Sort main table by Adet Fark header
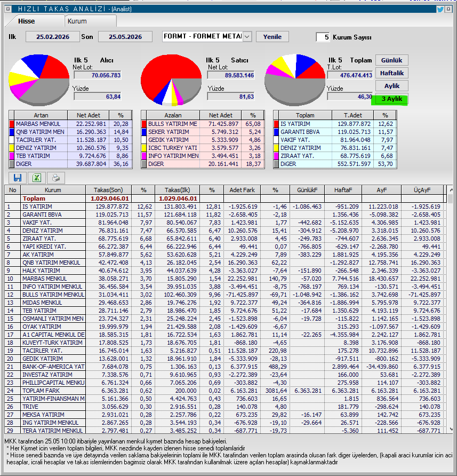Image resolution: width=457 pixels, height=476 pixels. pyautogui.click(x=242, y=190)
